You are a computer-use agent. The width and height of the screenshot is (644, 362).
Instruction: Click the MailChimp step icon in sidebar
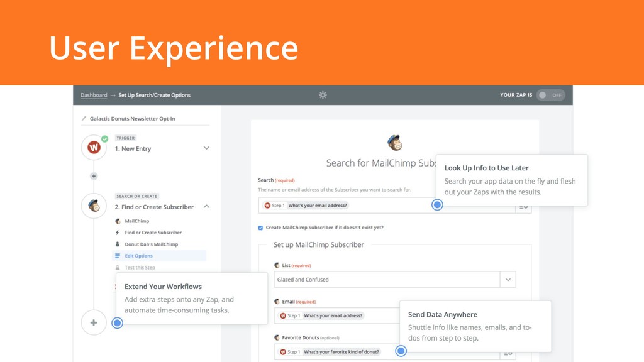(x=94, y=206)
